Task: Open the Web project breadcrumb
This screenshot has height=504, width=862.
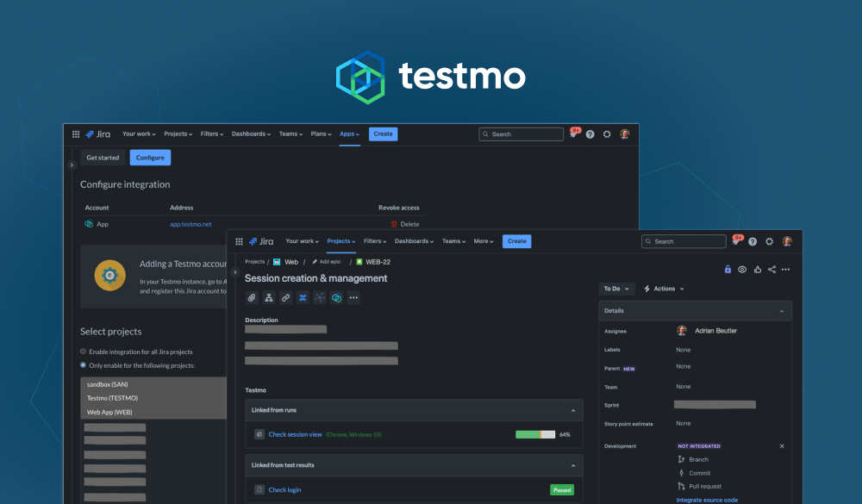Action: [x=291, y=262]
